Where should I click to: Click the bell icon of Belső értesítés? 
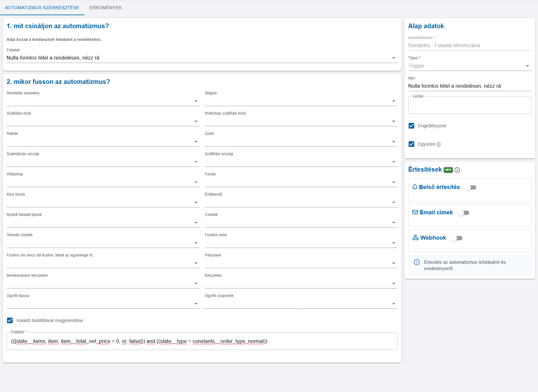415,187
